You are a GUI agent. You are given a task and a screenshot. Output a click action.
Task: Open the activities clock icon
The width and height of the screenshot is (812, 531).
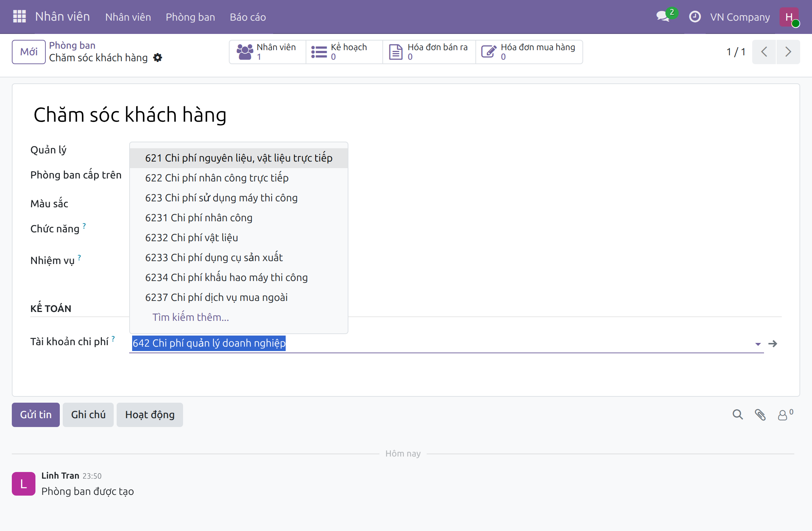(x=695, y=17)
